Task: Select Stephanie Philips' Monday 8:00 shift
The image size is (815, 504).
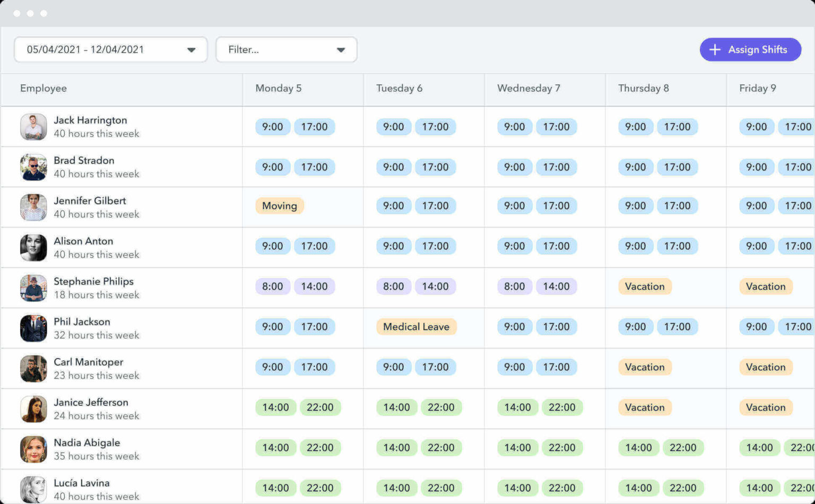Action: pyautogui.click(x=273, y=286)
